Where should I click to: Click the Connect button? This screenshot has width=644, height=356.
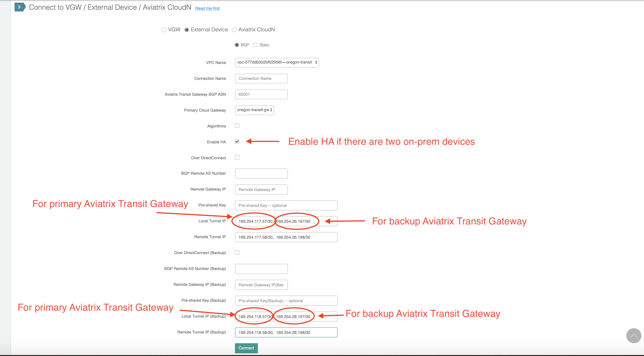coord(246,348)
